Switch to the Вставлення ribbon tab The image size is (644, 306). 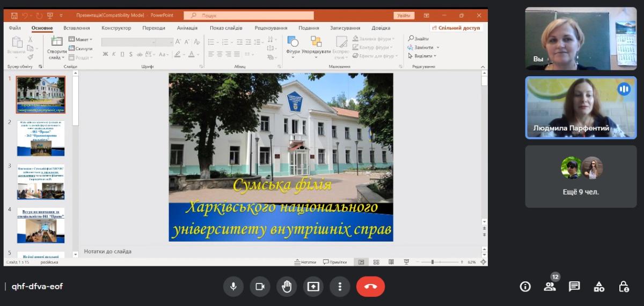click(x=77, y=28)
